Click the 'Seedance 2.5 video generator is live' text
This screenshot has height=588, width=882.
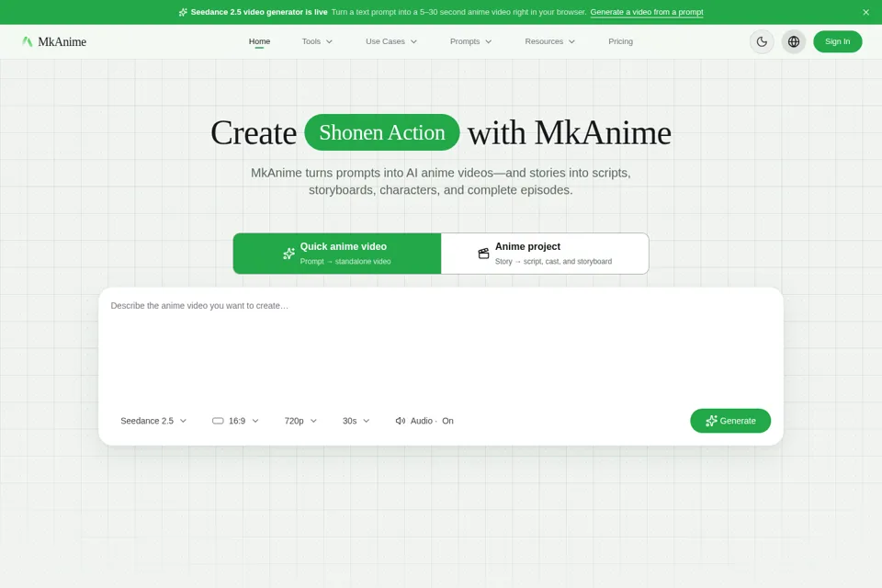(x=259, y=12)
